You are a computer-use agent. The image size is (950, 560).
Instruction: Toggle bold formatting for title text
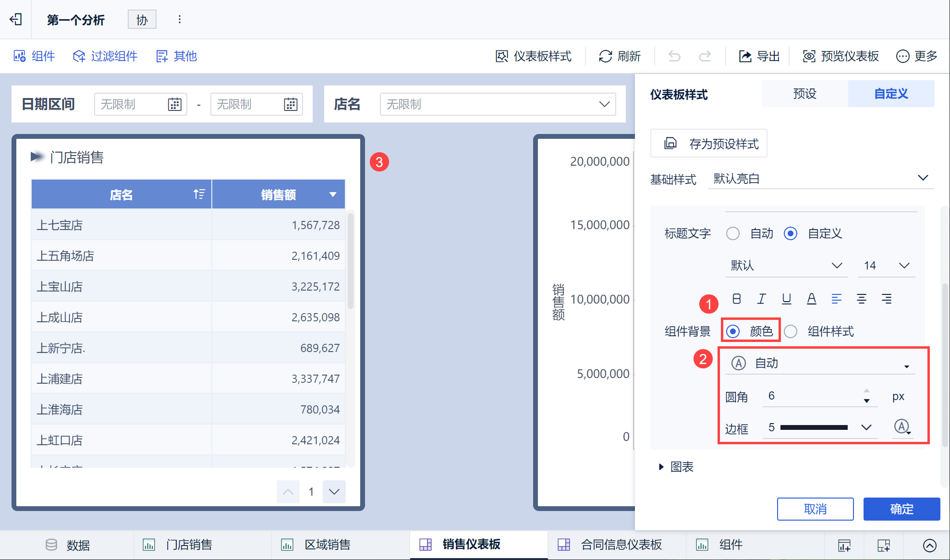(736, 299)
